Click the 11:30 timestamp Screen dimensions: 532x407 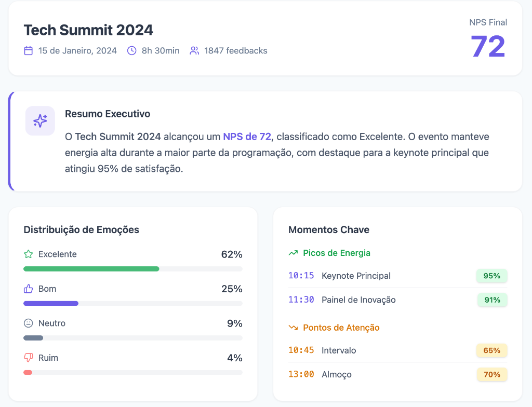(x=301, y=300)
